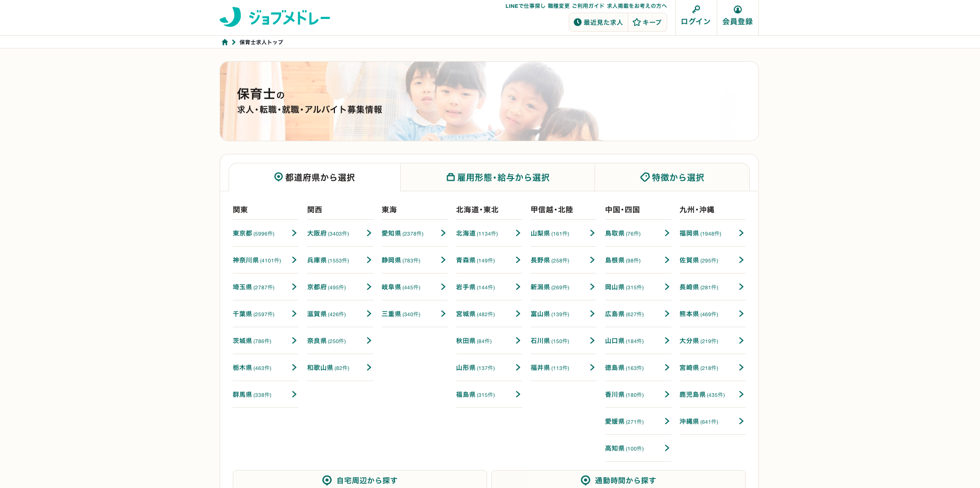Expand the 東京都 row chevron
The image size is (980, 488).
(x=294, y=233)
